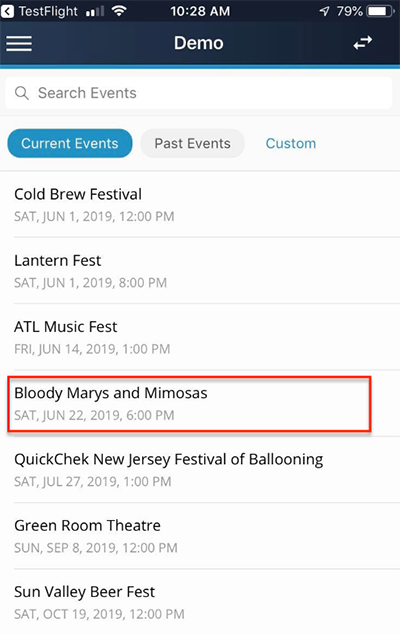Open the Cold Brew Festival event
This screenshot has height=634, width=400.
click(200, 205)
